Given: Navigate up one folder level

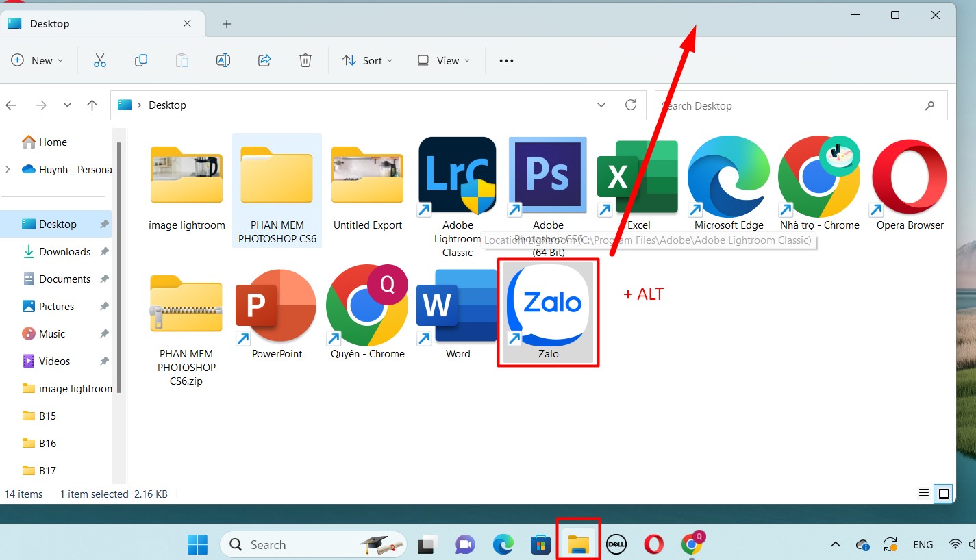Looking at the screenshot, I should [92, 105].
